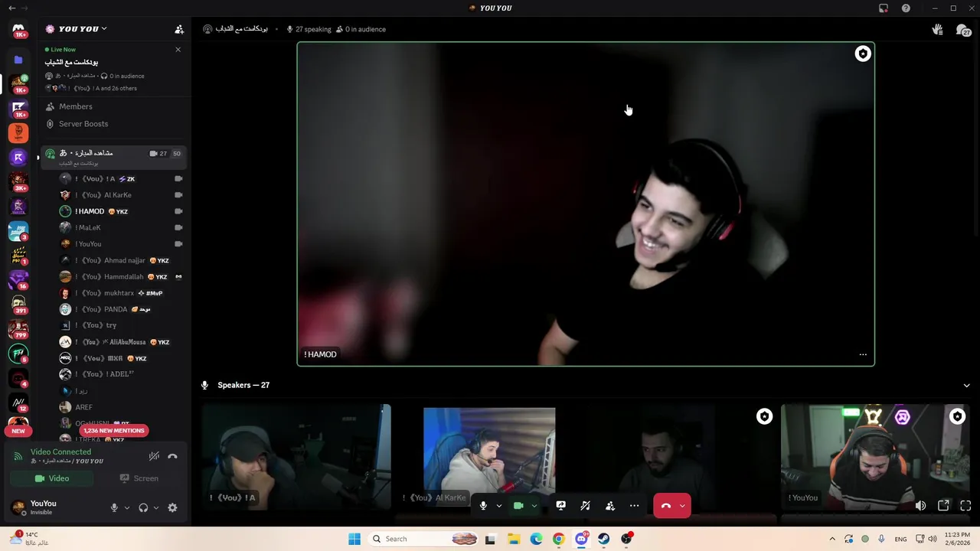Go back with the title bar arrow
The height and width of the screenshot is (551, 980).
tap(11, 8)
